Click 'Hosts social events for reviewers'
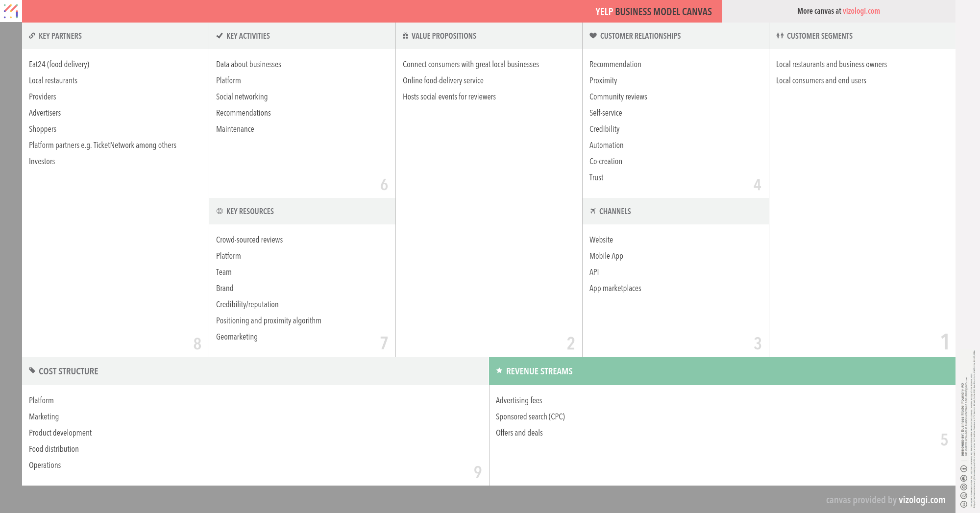The height and width of the screenshot is (513, 980). (x=449, y=97)
